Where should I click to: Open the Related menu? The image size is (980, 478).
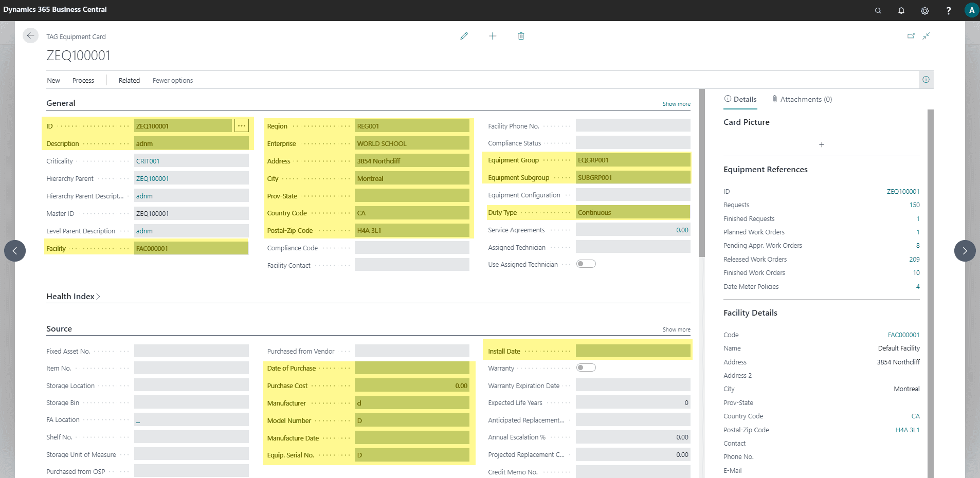[x=129, y=80]
